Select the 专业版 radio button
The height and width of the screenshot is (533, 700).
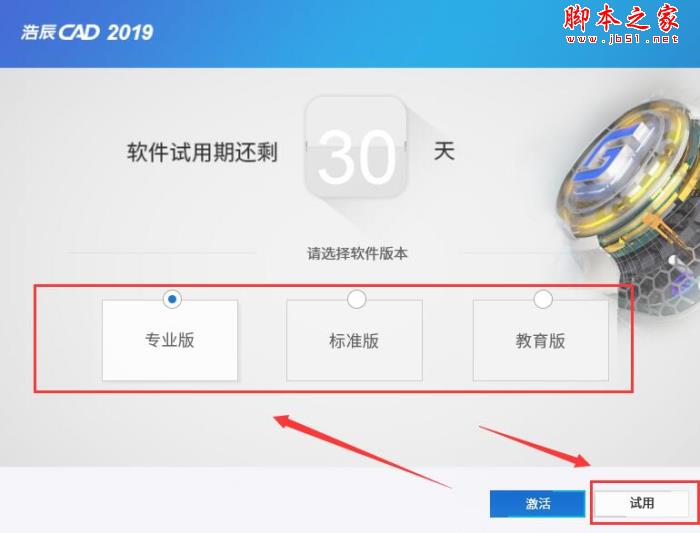click(x=172, y=299)
